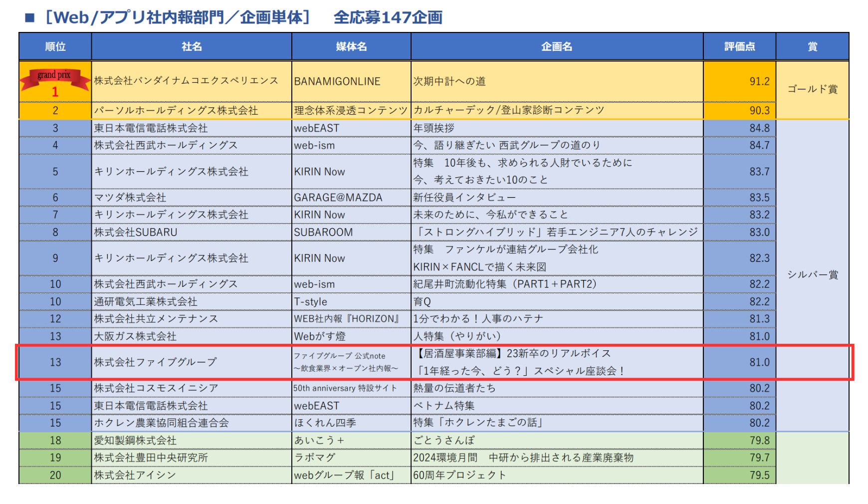Click the 83.0 score cell
This screenshot has height=504, width=868.
[x=739, y=232]
